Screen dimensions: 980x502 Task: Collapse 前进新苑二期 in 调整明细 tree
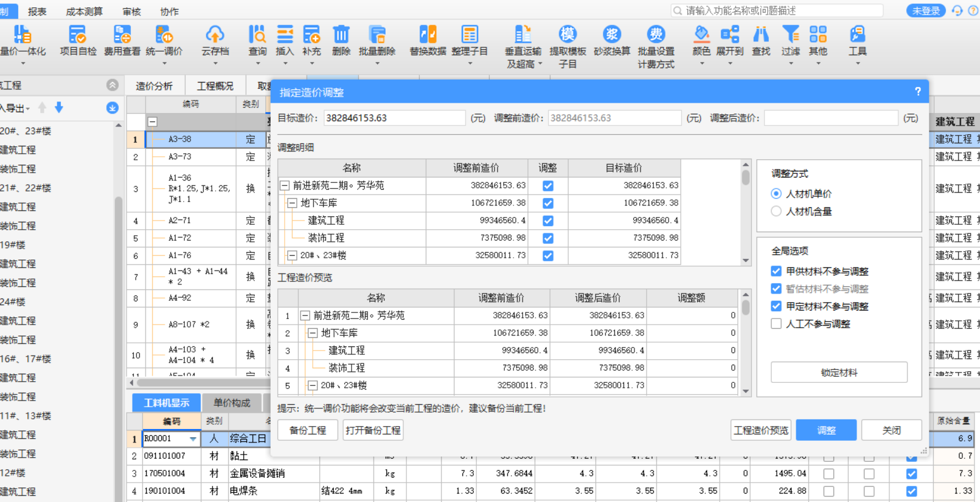[285, 185]
